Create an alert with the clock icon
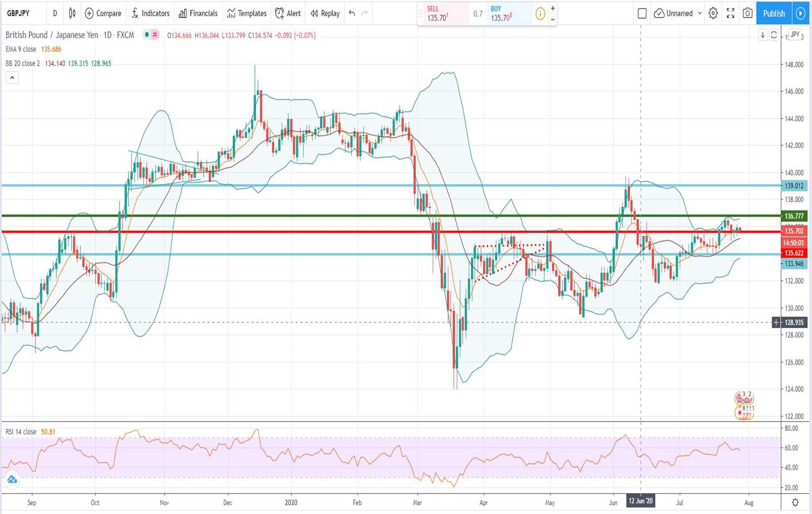 pos(281,14)
